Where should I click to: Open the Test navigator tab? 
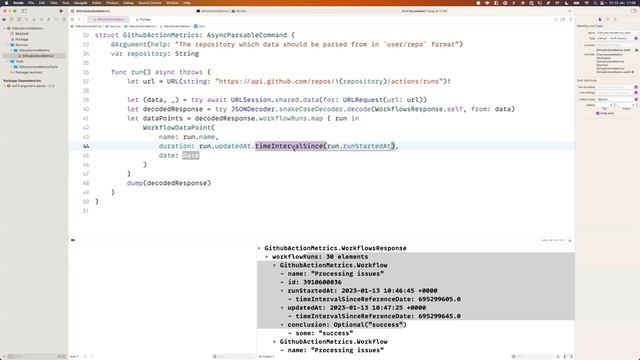pyautogui.click(x=41, y=19)
